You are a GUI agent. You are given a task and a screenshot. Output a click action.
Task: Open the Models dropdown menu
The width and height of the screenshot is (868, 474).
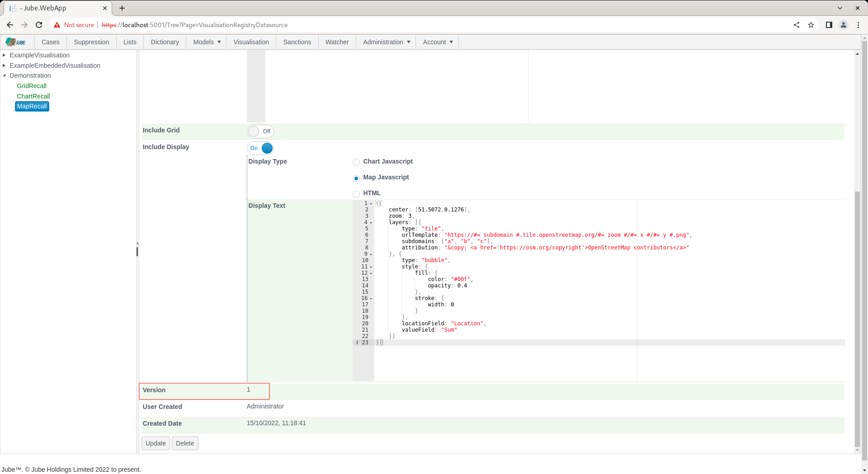pos(207,42)
